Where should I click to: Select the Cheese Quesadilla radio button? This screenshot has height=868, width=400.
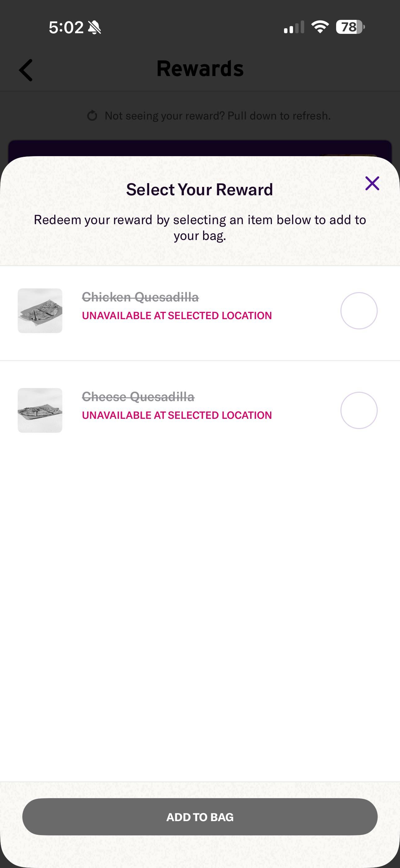358,410
